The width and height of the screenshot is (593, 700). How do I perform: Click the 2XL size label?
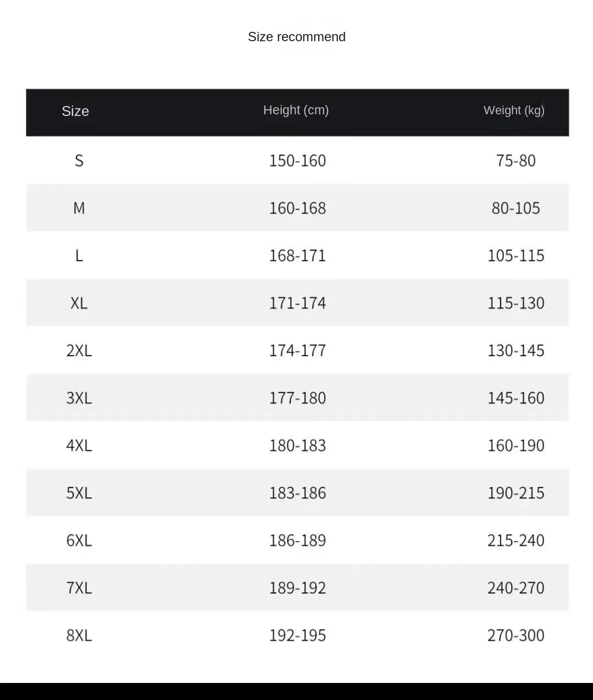(x=79, y=350)
